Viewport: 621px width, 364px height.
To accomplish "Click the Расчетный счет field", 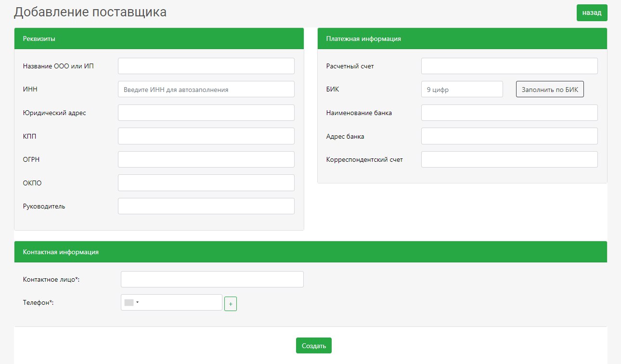I will 509,66.
